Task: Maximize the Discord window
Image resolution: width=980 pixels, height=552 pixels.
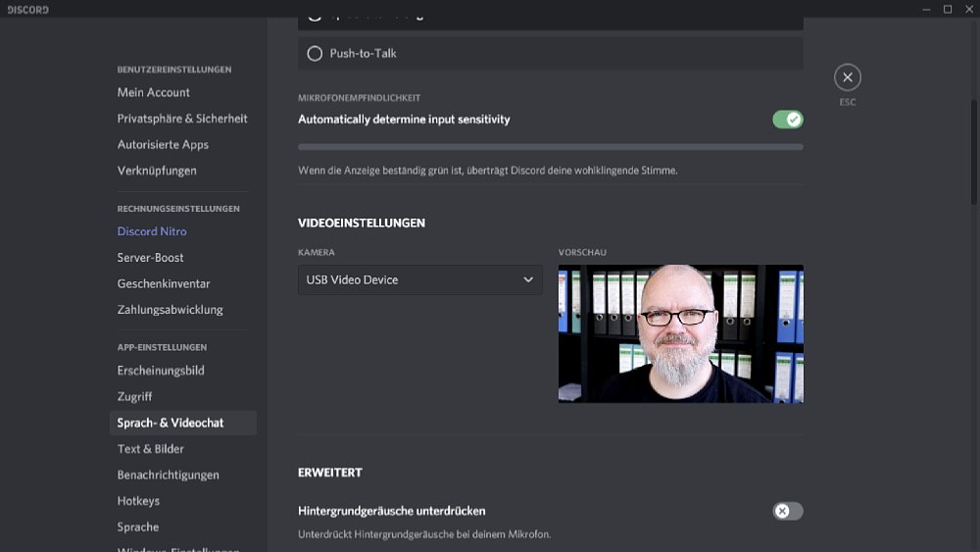Action: pos(948,10)
